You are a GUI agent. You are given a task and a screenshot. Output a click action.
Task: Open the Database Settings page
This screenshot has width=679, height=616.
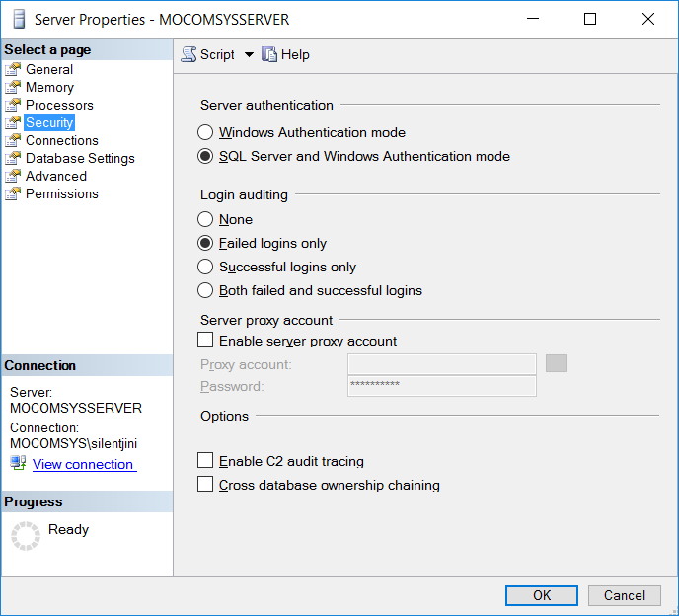tap(80, 158)
